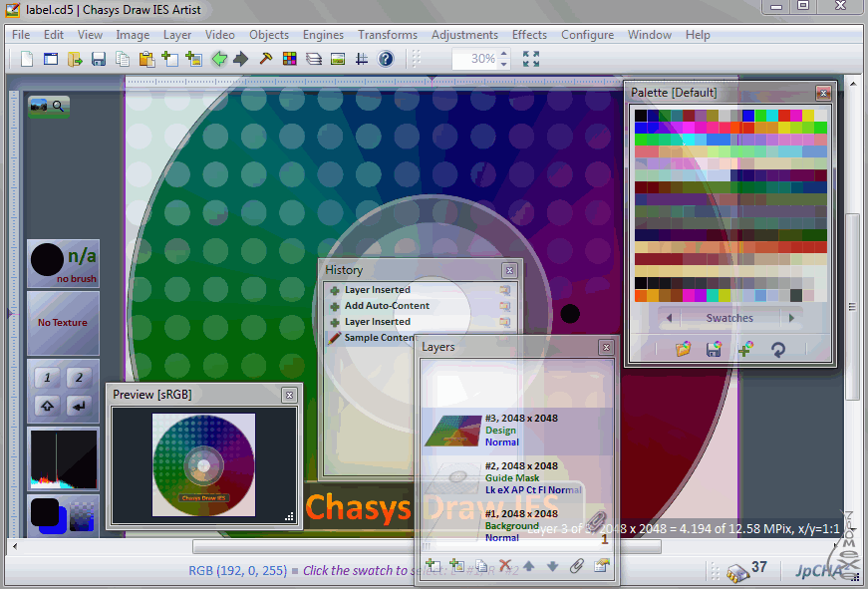
Task: Select layer #2 Guide Mask
Action: pyautogui.click(x=517, y=477)
